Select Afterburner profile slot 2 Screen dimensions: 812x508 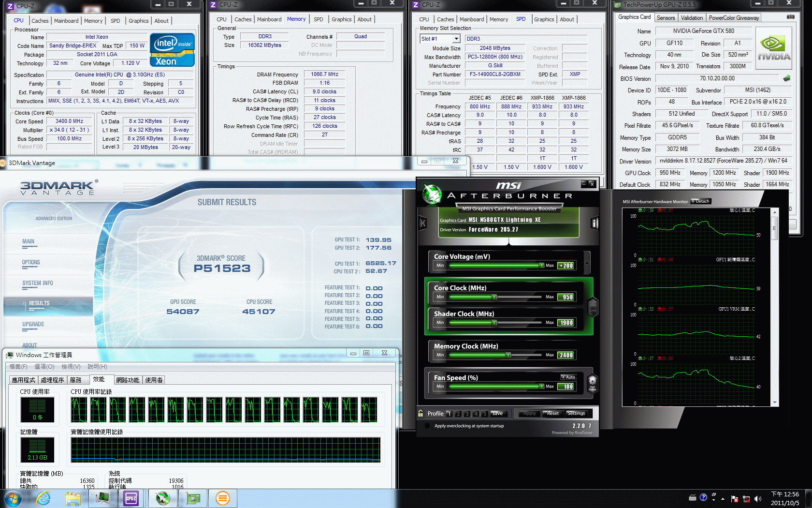point(458,414)
